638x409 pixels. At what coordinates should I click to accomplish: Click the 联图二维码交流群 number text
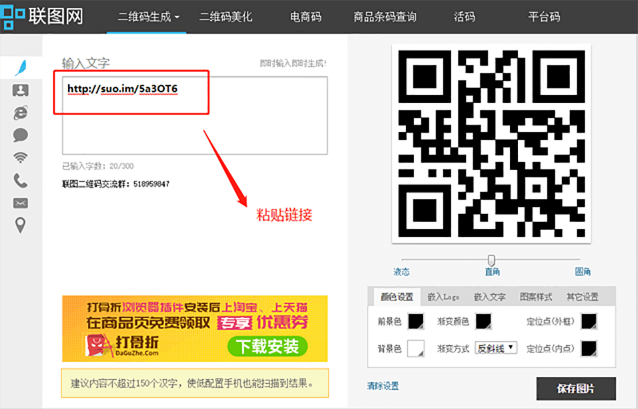click(x=116, y=184)
